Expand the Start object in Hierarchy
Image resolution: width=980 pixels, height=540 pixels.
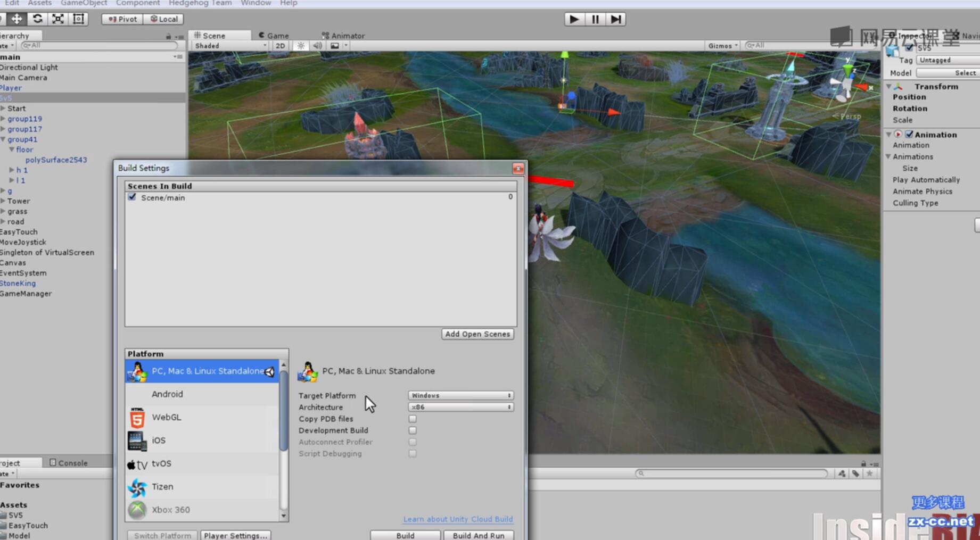point(3,109)
